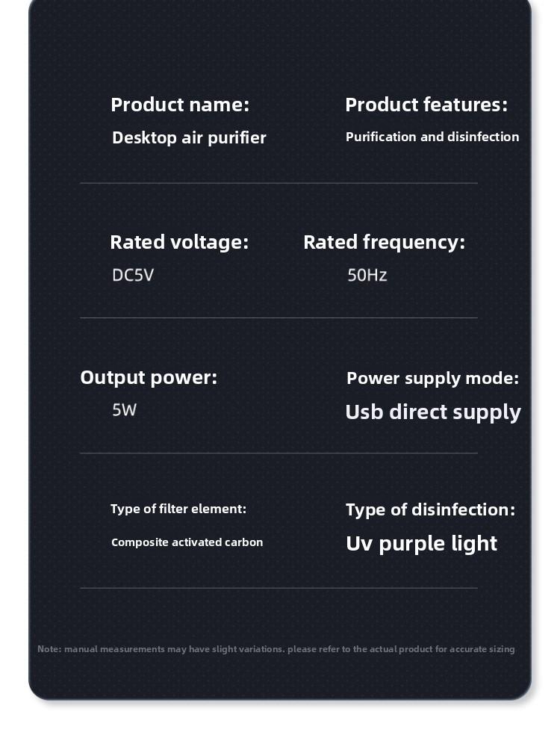Click the manual measurements note at bottom
560x747 pixels.
point(276,649)
